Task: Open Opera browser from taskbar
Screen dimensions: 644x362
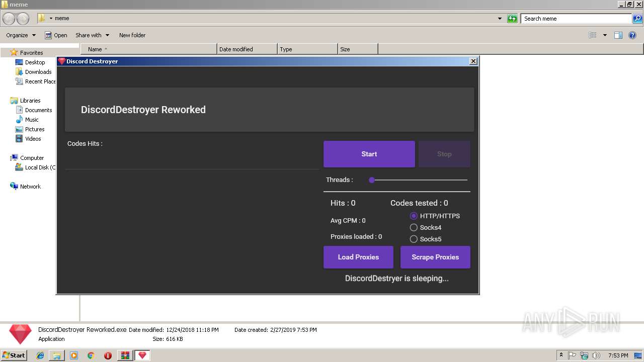Action: 108,355
